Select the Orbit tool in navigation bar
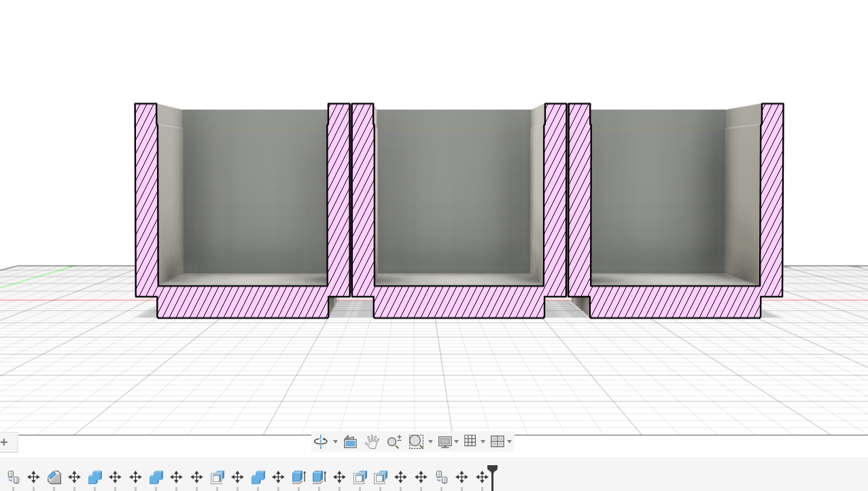 tap(321, 441)
